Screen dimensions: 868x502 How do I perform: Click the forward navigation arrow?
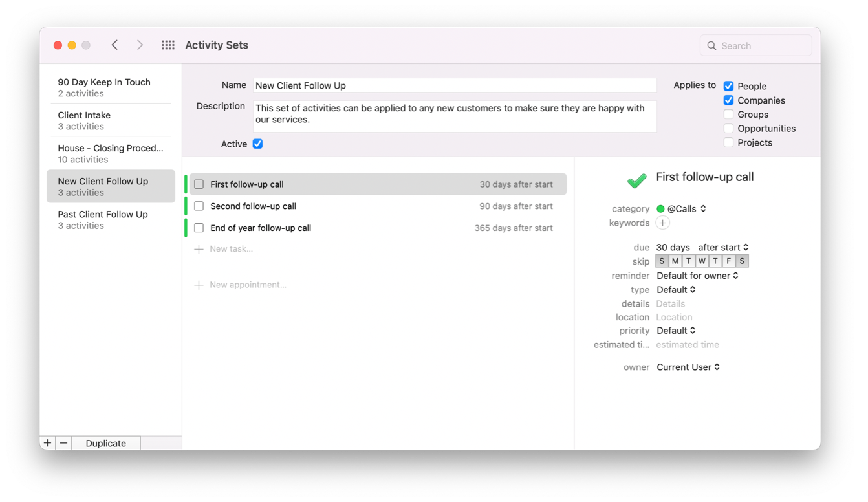140,45
